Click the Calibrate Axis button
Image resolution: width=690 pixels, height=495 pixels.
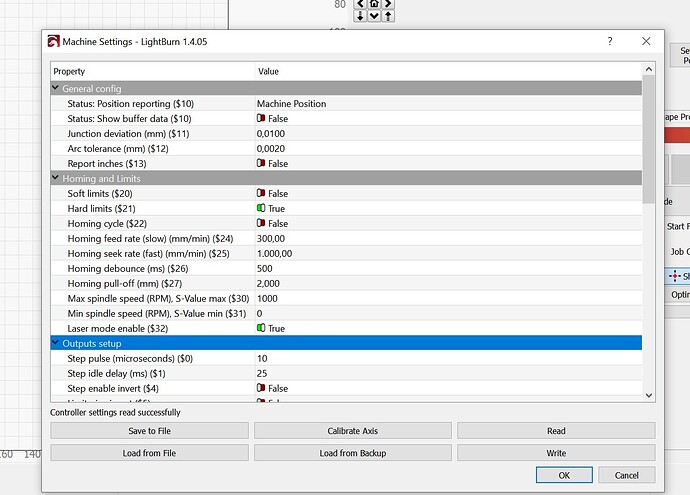tap(352, 431)
